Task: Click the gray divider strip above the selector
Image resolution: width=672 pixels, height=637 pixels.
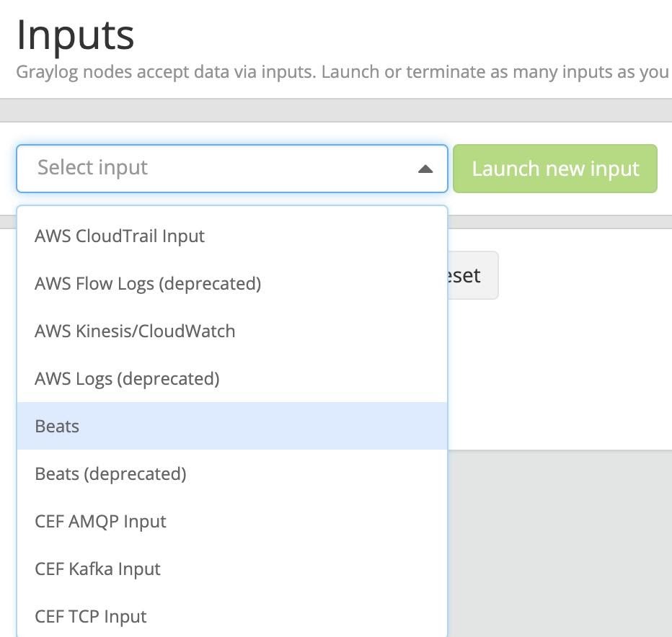Action: pos(336,110)
